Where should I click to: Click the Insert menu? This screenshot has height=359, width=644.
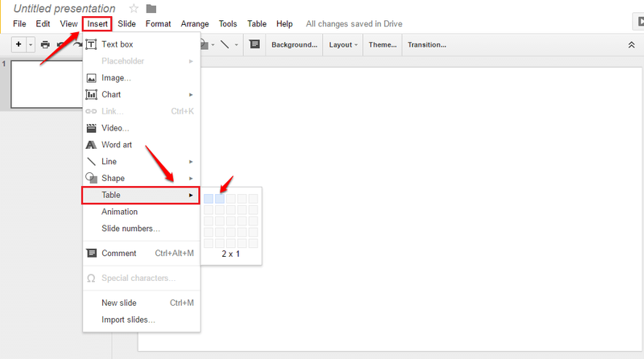pos(97,24)
